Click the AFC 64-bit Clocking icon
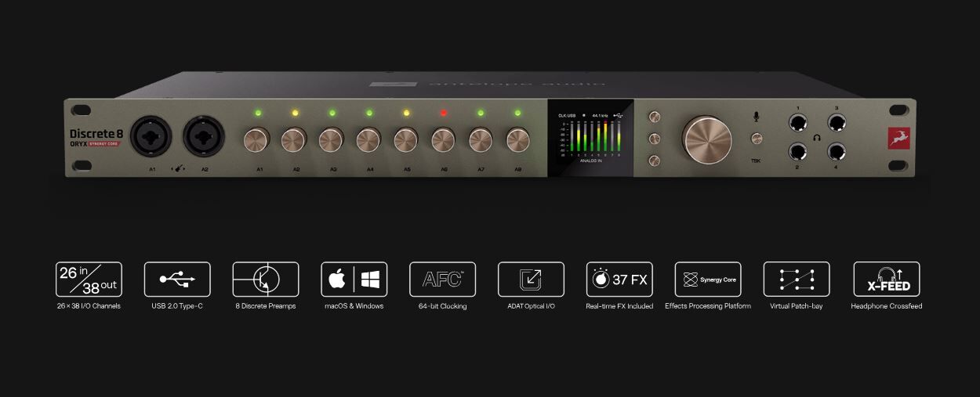The height and width of the screenshot is (397, 980). (x=442, y=280)
